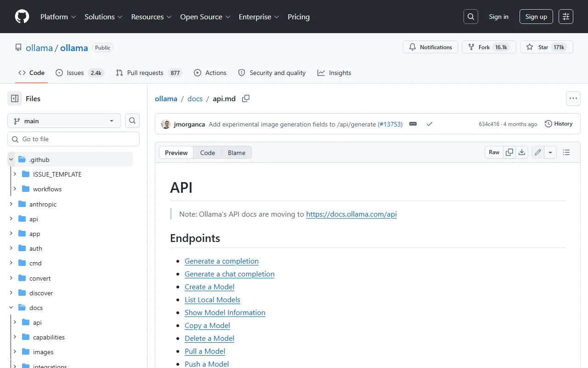The height and width of the screenshot is (368, 588).
Task: Select the Preview view tab
Action: [x=176, y=153]
